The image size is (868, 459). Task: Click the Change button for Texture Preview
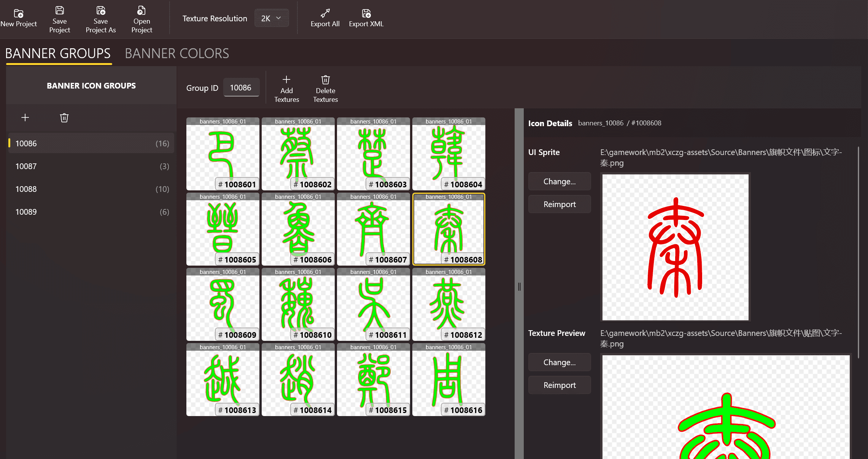coord(559,361)
